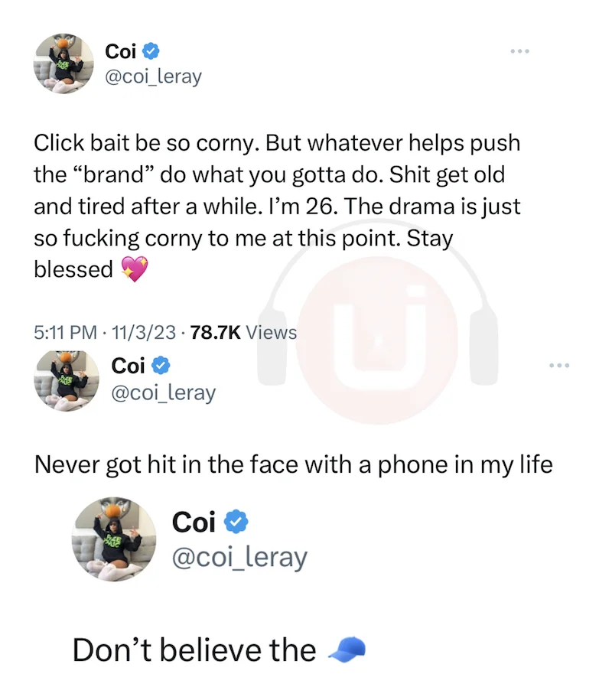Click the display name Coi on the click bait tweet
This screenshot has height=700, width=612.
point(121,51)
